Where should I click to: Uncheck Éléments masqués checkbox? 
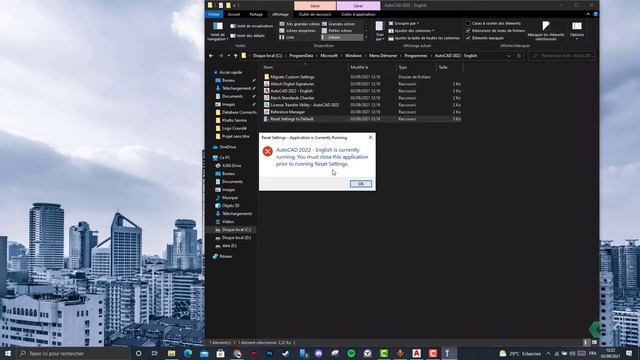468,38
